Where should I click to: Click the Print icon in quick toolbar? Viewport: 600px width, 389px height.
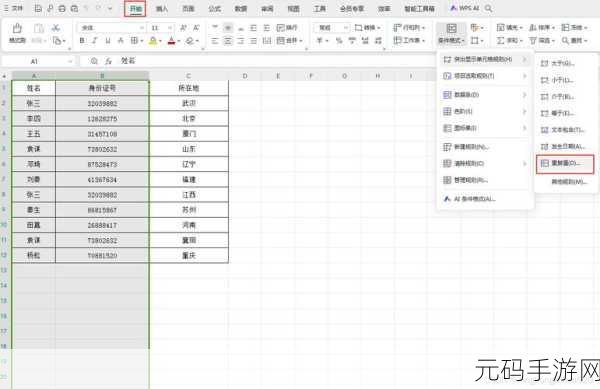pyautogui.click(x=62, y=8)
